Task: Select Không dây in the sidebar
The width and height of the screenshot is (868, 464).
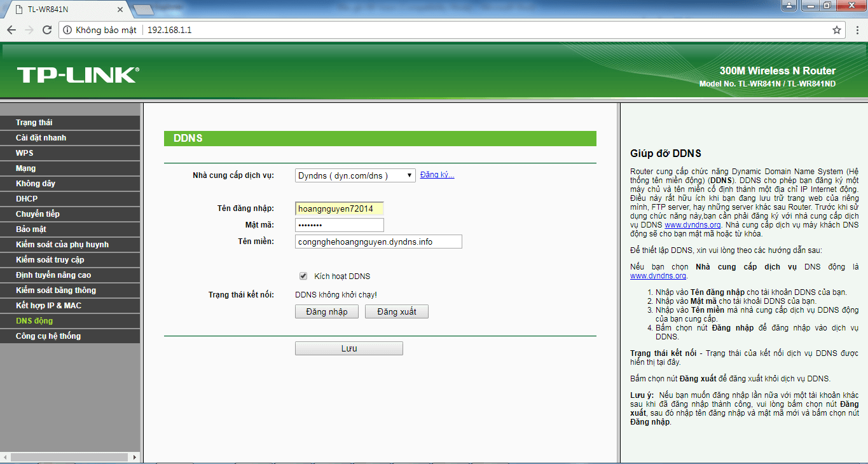Action: [36, 184]
